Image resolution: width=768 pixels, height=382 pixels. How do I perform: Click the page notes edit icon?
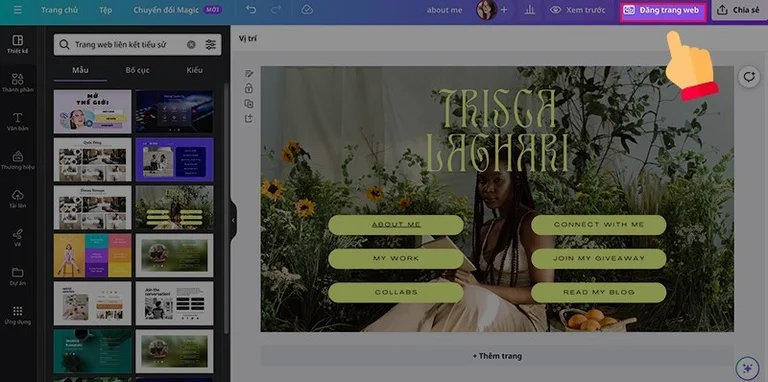pos(249,73)
